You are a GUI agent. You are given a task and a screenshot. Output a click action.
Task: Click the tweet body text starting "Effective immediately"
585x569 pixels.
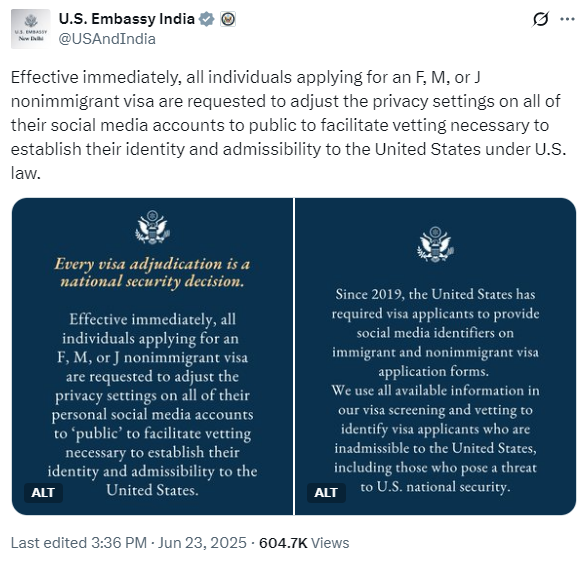tap(288, 125)
